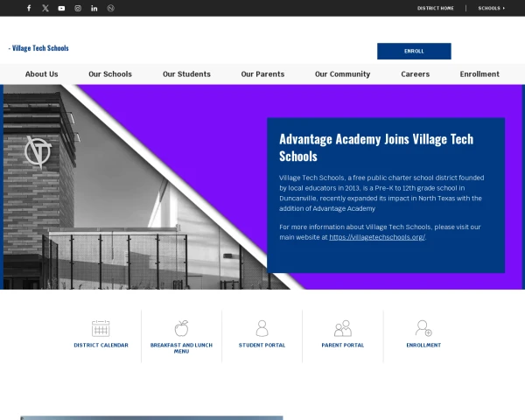The width and height of the screenshot is (525, 420).
Task: Click the blue Enroll button
Action: pos(414,51)
